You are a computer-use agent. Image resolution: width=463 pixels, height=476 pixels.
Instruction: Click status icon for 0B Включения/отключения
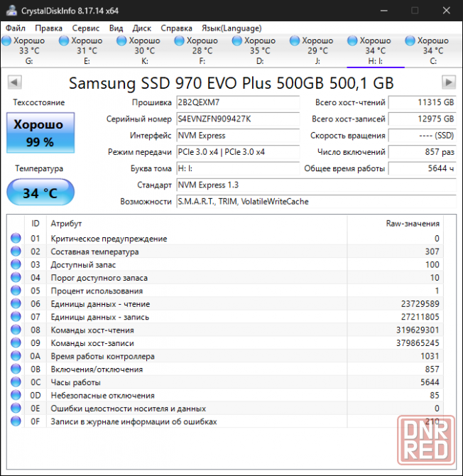pyautogui.click(x=16, y=369)
